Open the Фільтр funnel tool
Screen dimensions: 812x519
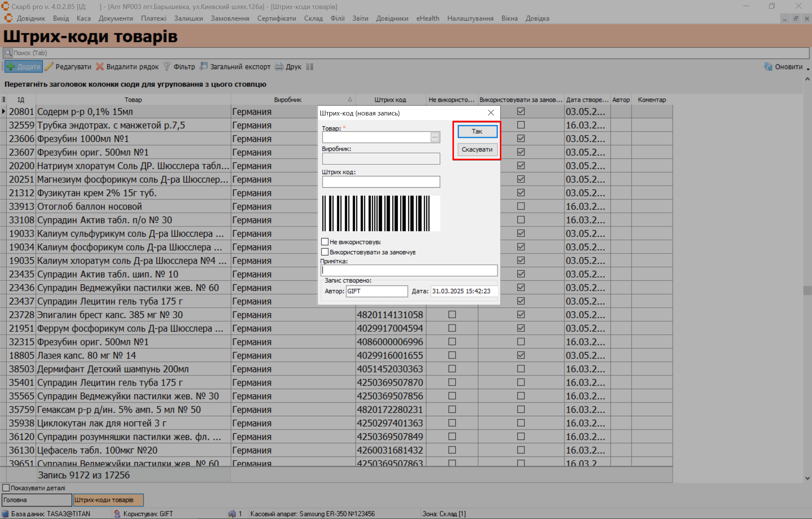tap(167, 67)
